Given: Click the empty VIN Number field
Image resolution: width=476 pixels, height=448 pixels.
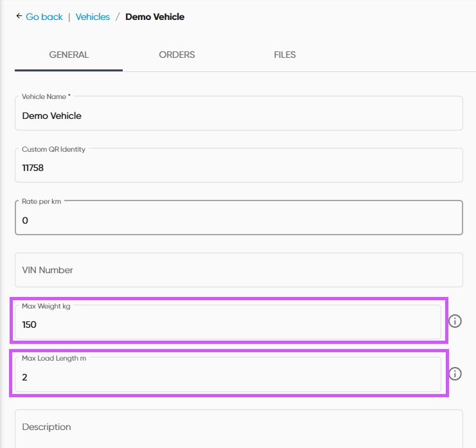Looking at the screenshot, I should click(238, 270).
